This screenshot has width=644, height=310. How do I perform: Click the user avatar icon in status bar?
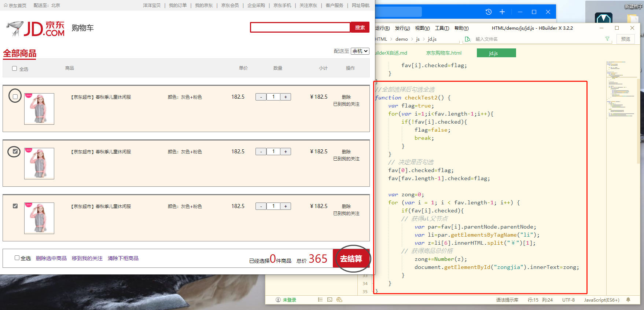[278, 300]
